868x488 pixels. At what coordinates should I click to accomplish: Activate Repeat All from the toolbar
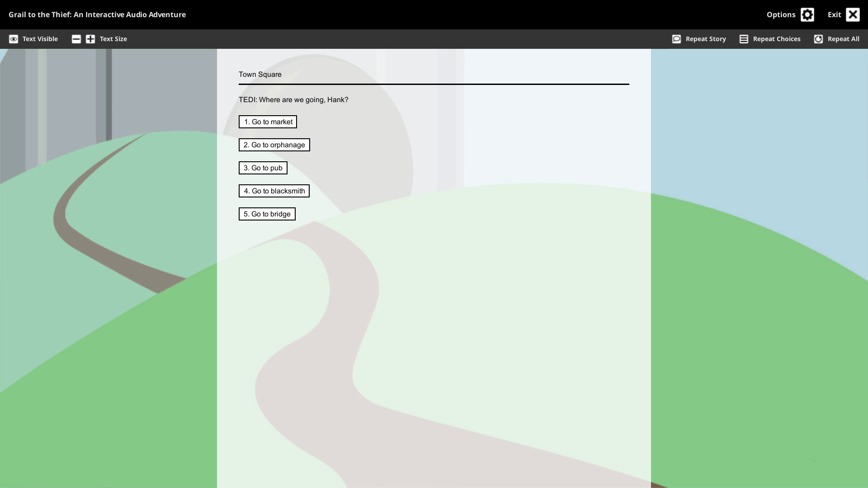point(843,39)
